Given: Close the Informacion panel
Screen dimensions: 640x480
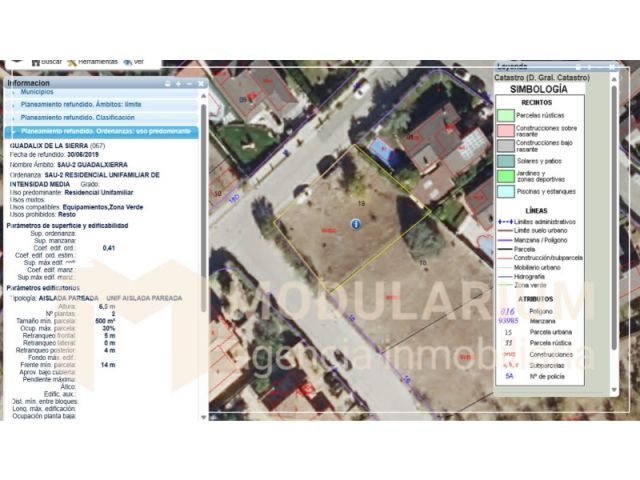Looking at the screenshot, I should (x=201, y=83).
